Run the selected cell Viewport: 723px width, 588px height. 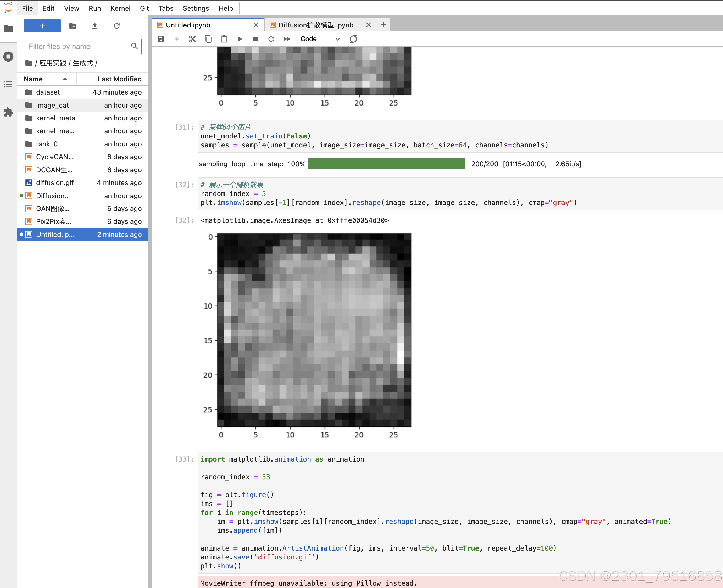pyautogui.click(x=240, y=39)
